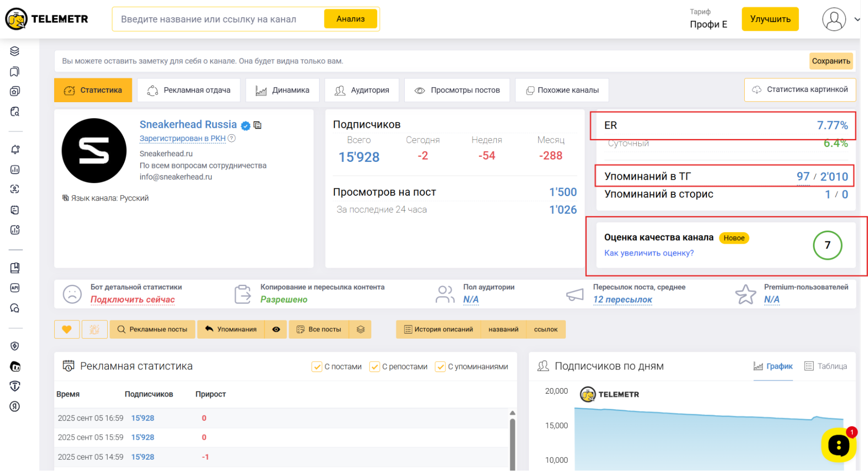Open the Как увеличить оценку link
The image size is (868, 471).
pos(649,253)
